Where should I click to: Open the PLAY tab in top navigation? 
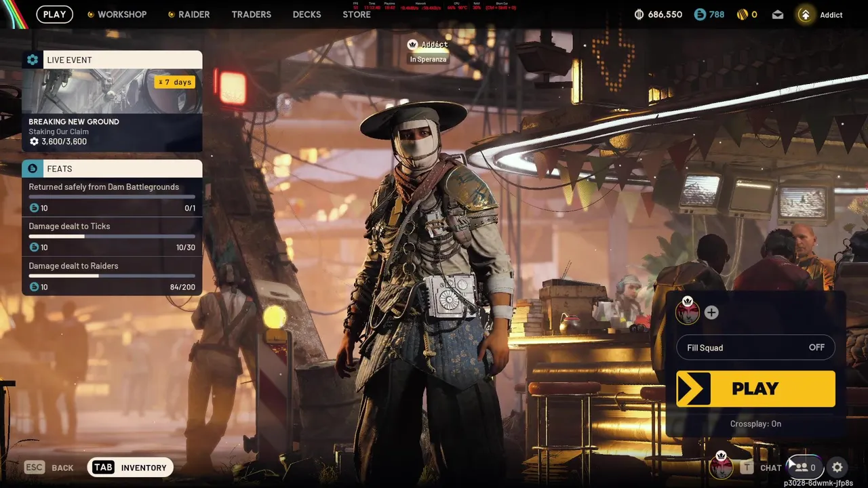(55, 14)
